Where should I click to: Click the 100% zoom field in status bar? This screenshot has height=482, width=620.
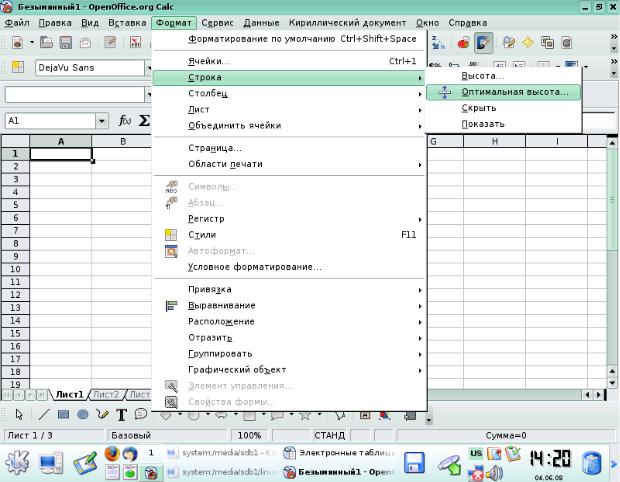point(250,435)
